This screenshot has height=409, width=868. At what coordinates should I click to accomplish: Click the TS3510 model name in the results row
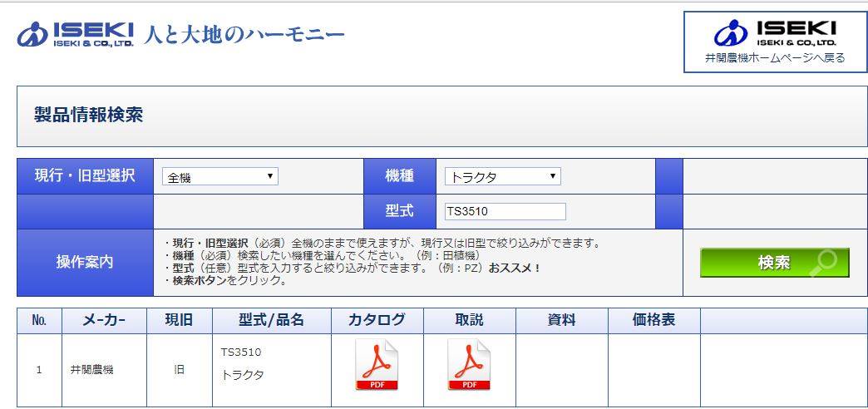(241, 352)
